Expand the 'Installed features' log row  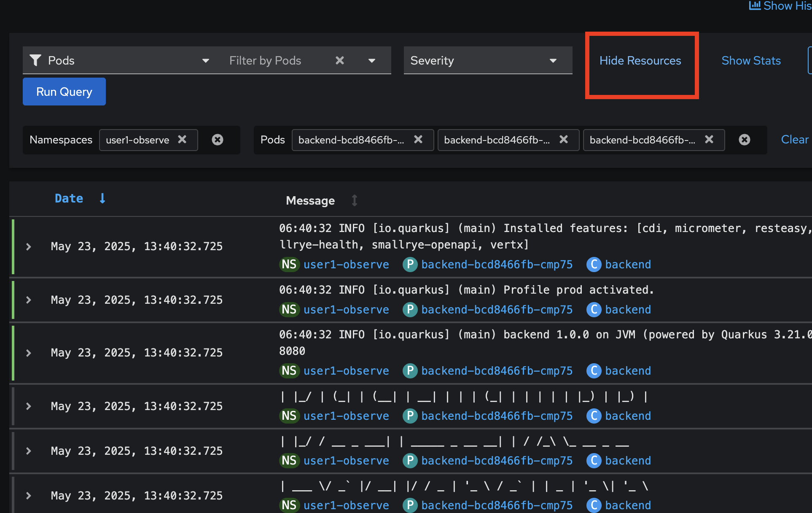pyautogui.click(x=29, y=246)
